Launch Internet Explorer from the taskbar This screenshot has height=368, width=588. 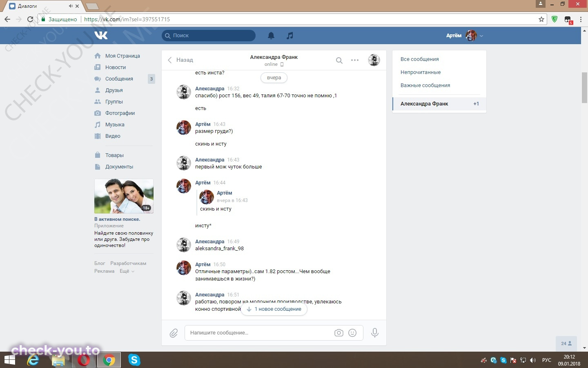(33, 360)
